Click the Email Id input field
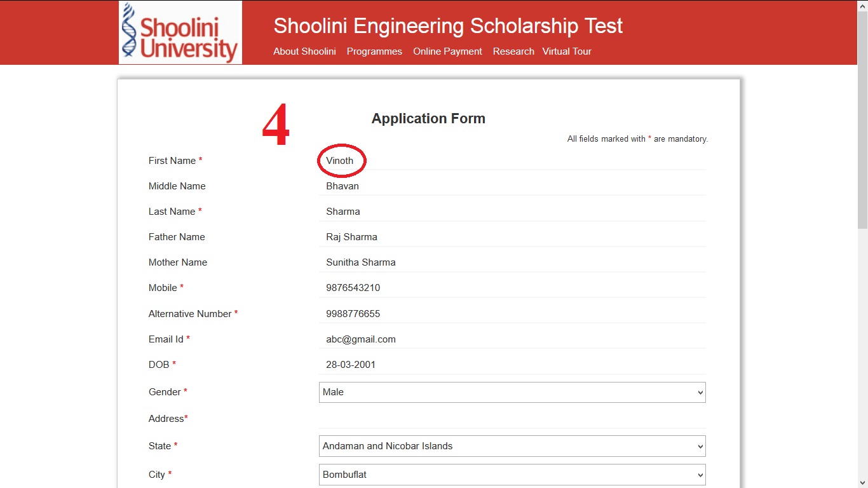 (512, 339)
